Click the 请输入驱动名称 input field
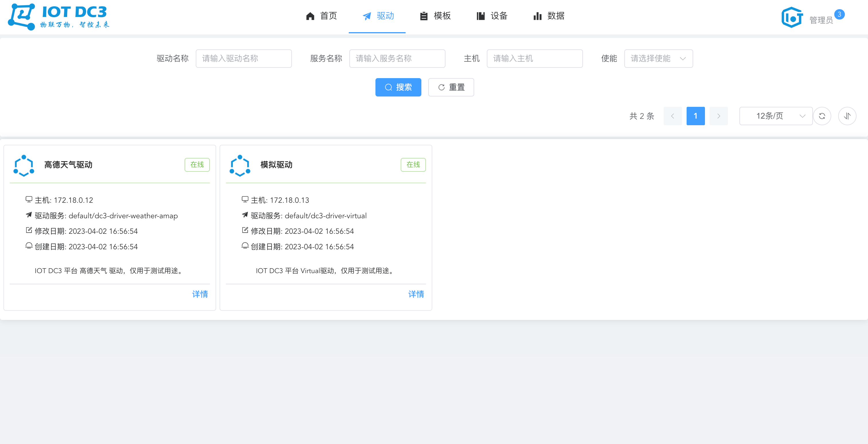 click(x=244, y=58)
